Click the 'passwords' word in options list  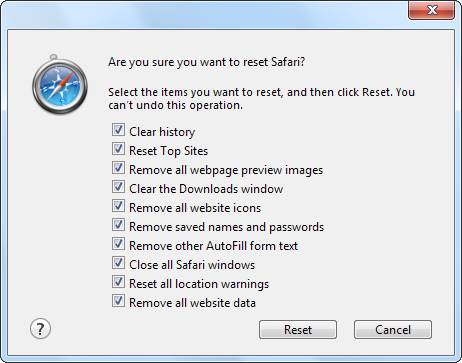pyautogui.click(x=296, y=227)
